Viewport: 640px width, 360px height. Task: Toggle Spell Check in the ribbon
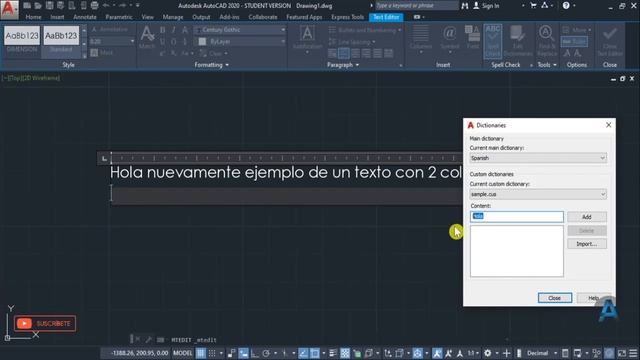coord(493,41)
